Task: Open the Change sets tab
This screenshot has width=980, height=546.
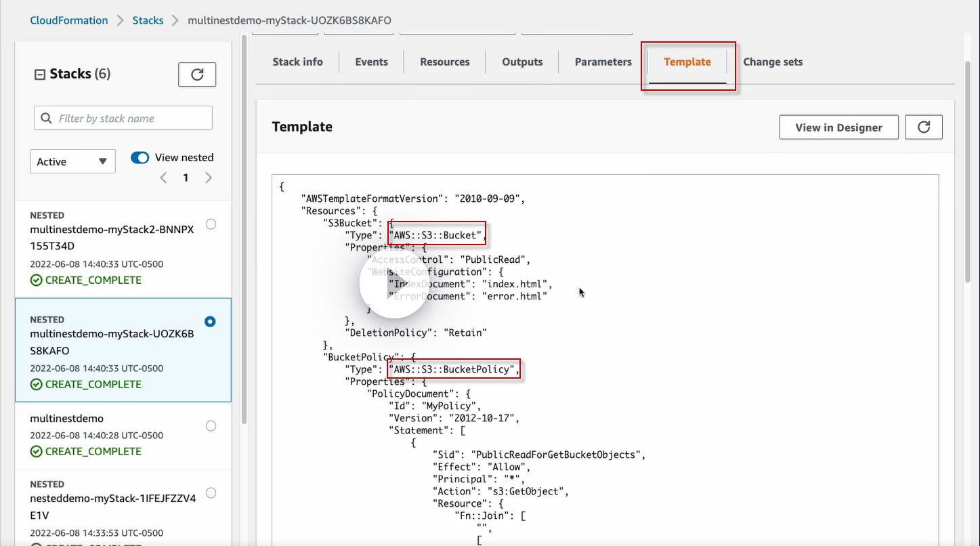Action: tap(773, 62)
